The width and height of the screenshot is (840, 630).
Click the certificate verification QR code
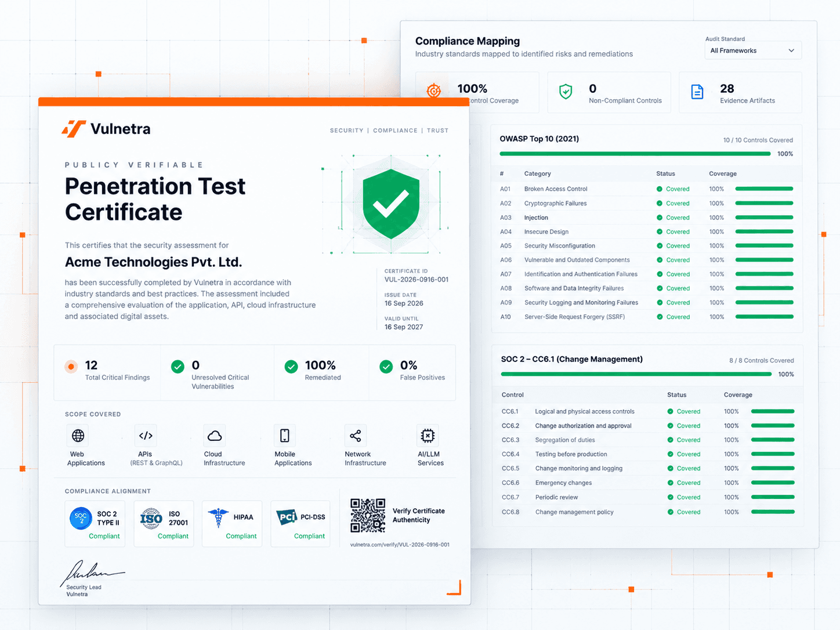pyautogui.click(x=368, y=516)
